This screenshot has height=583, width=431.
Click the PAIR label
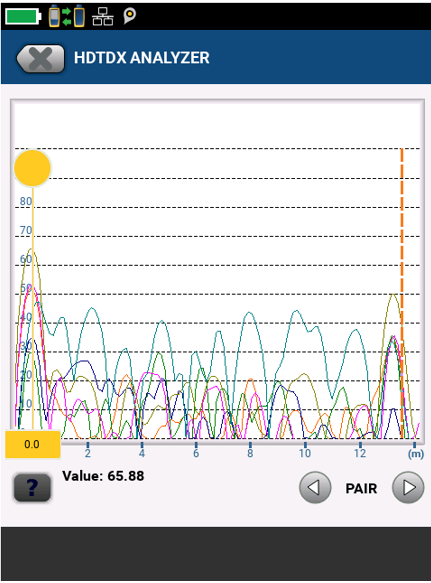361,488
